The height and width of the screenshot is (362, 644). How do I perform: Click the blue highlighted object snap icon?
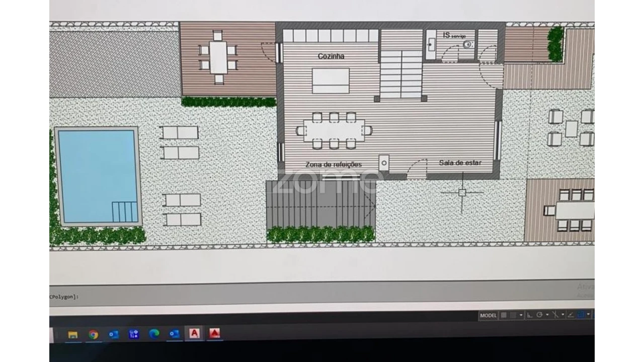click(581, 315)
